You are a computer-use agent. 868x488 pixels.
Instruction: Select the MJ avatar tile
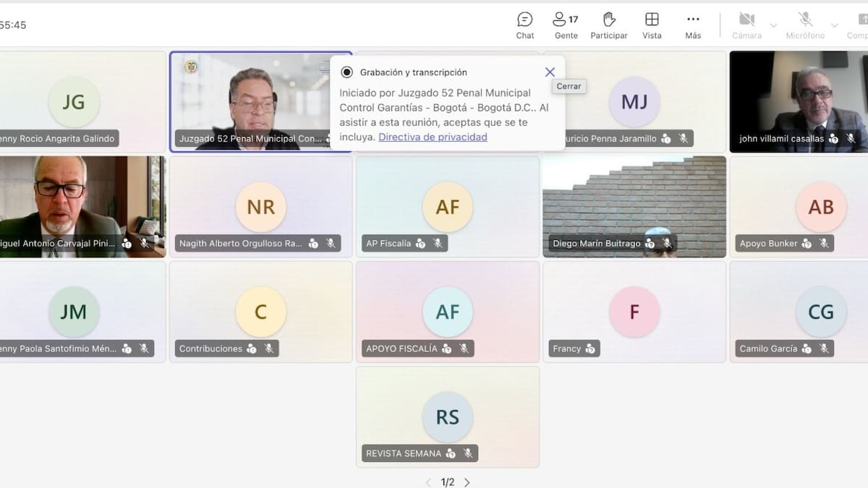click(634, 102)
